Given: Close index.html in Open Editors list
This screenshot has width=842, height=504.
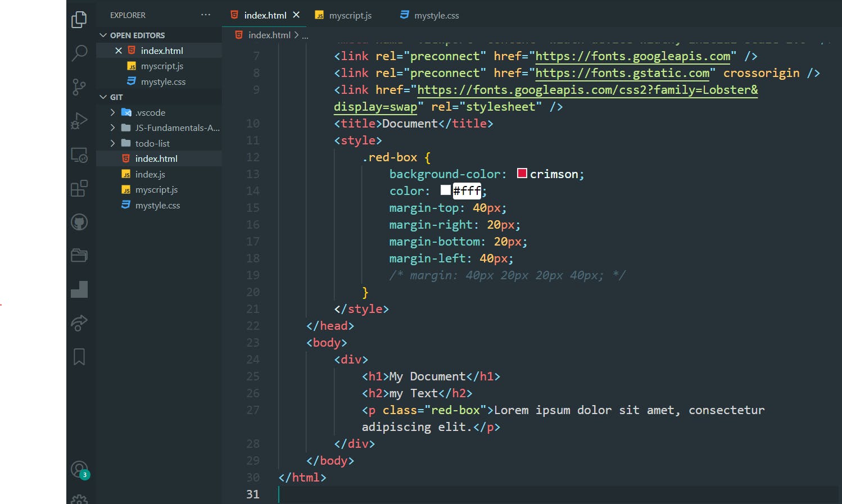Looking at the screenshot, I should point(119,51).
